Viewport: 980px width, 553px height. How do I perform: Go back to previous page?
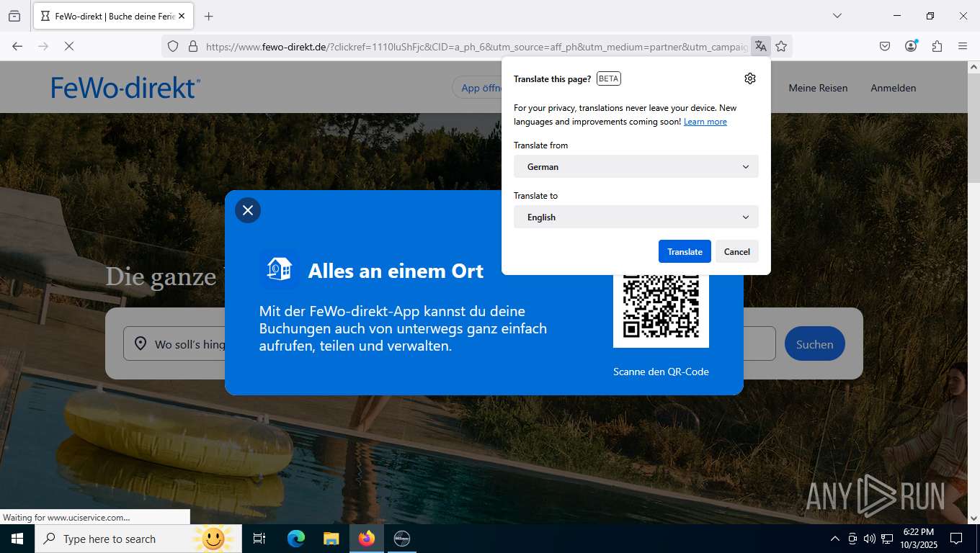pyautogui.click(x=17, y=46)
